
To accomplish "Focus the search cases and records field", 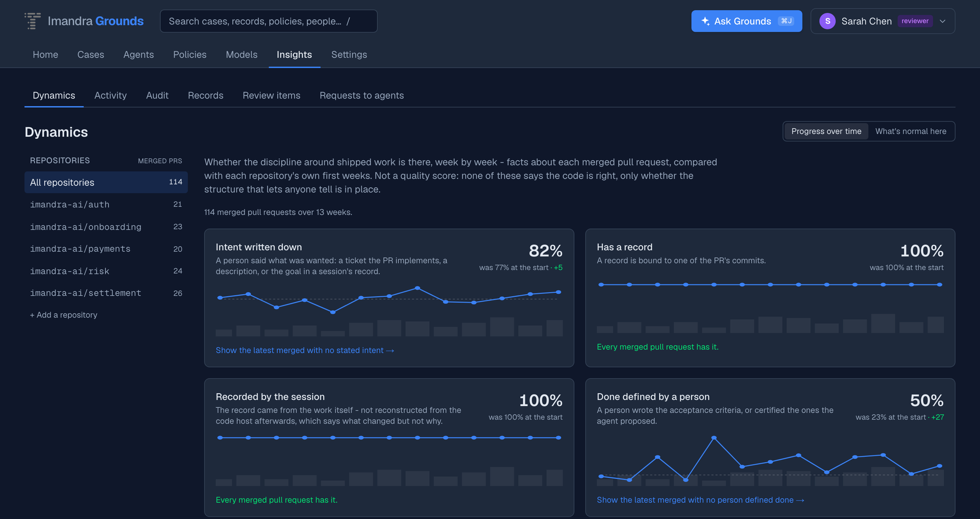I will click(269, 21).
